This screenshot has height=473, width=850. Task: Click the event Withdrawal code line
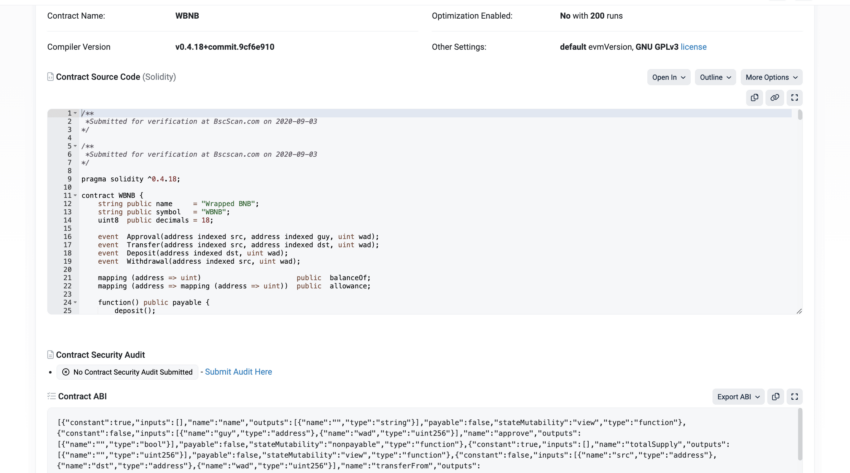[x=199, y=261]
